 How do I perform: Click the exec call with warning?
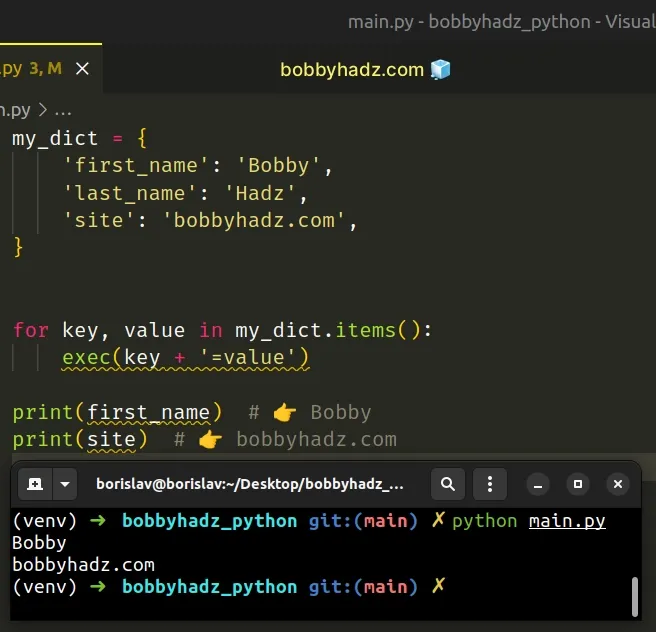[185, 358]
